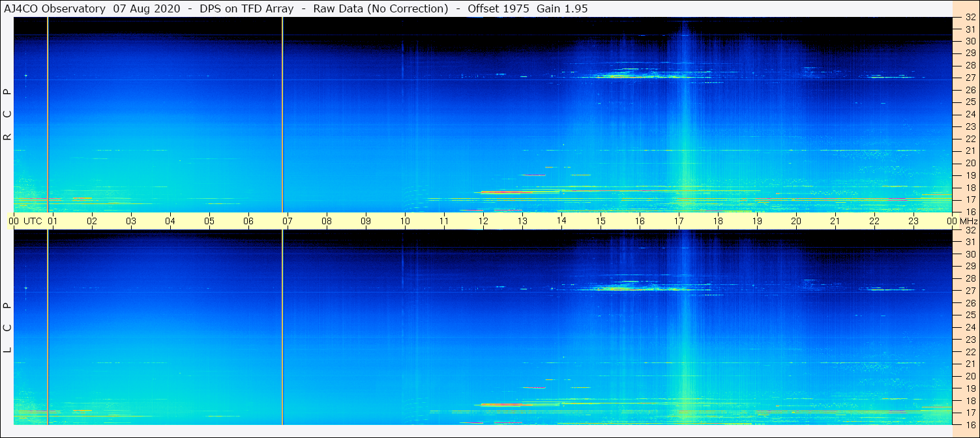Click the LCP panel label

click(x=7, y=328)
